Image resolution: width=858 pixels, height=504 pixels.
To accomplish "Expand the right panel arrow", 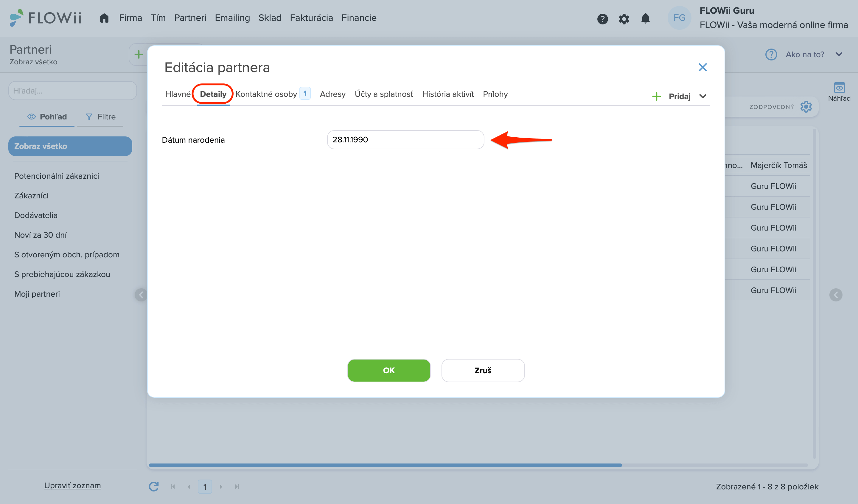I will (836, 295).
